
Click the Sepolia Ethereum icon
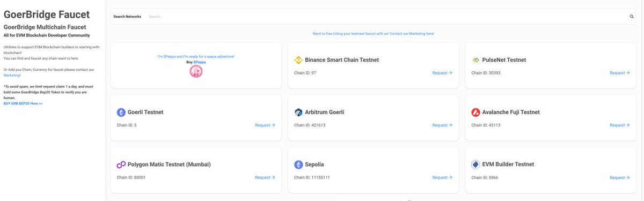coord(298,165)
